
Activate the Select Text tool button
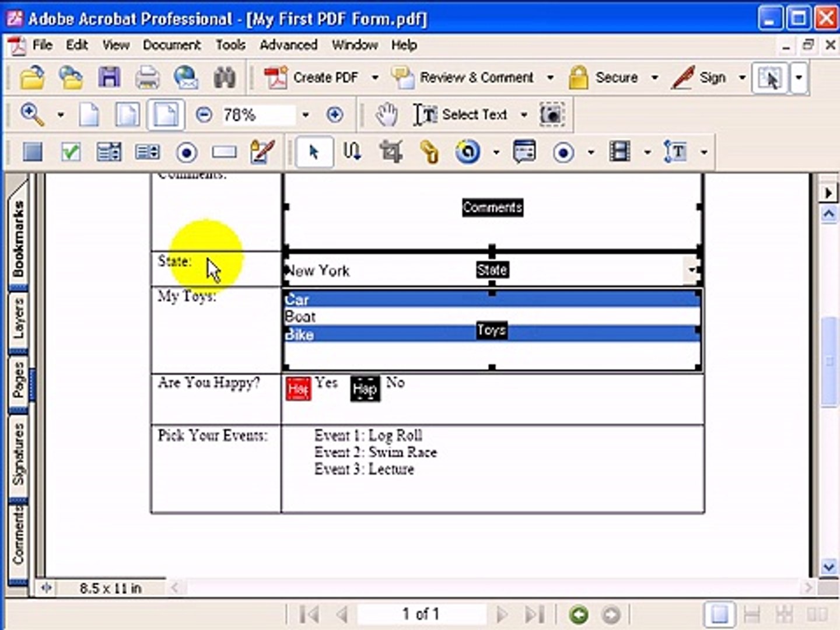click(461, 115)
